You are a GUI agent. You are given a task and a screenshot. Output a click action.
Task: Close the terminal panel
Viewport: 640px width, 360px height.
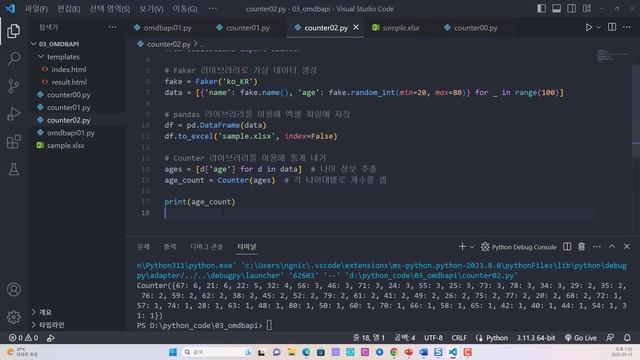(x=627, y=247)
